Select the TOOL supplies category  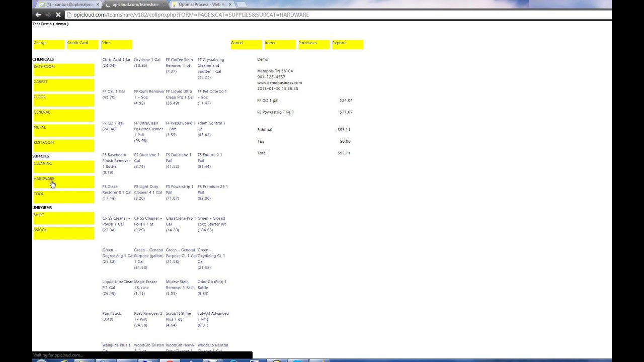point(63,196)
